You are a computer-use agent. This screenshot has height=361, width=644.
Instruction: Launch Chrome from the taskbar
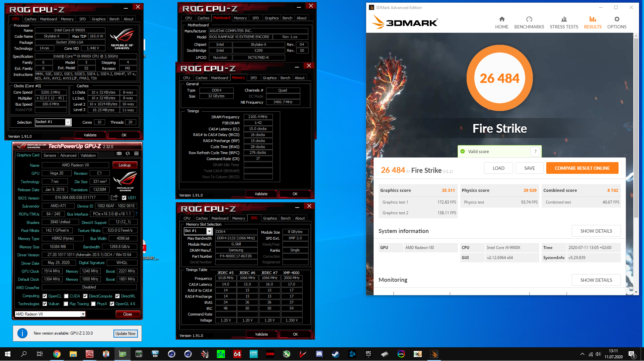pos(57,354)
